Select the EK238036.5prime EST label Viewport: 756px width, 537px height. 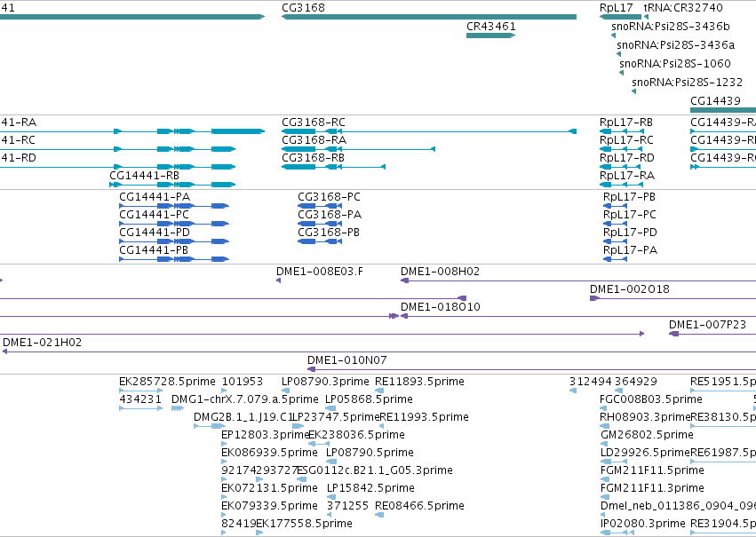[356, 435]
